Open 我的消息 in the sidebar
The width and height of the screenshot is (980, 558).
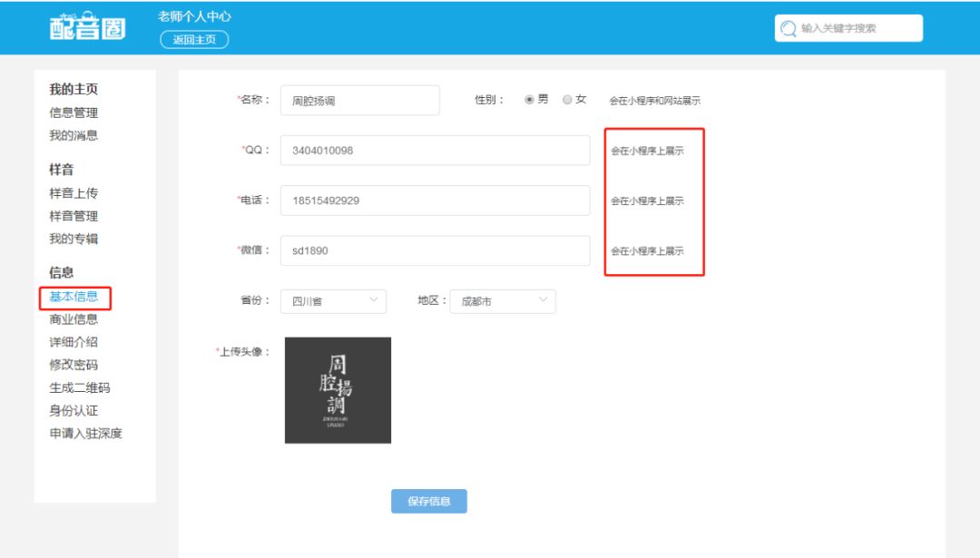point(73,135)
